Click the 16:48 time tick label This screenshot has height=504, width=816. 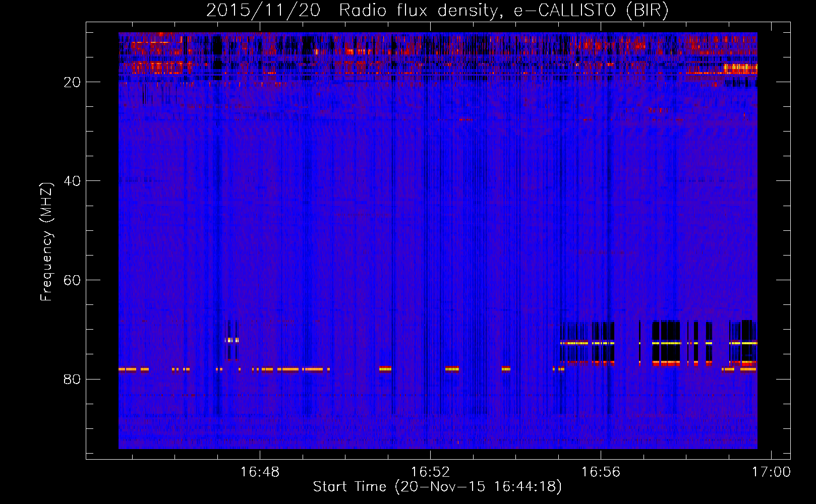pos(260,472)
